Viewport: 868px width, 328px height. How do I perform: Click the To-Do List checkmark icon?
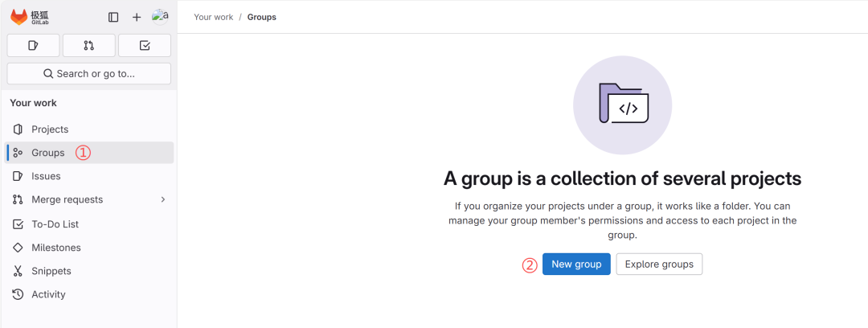[18, 224]
